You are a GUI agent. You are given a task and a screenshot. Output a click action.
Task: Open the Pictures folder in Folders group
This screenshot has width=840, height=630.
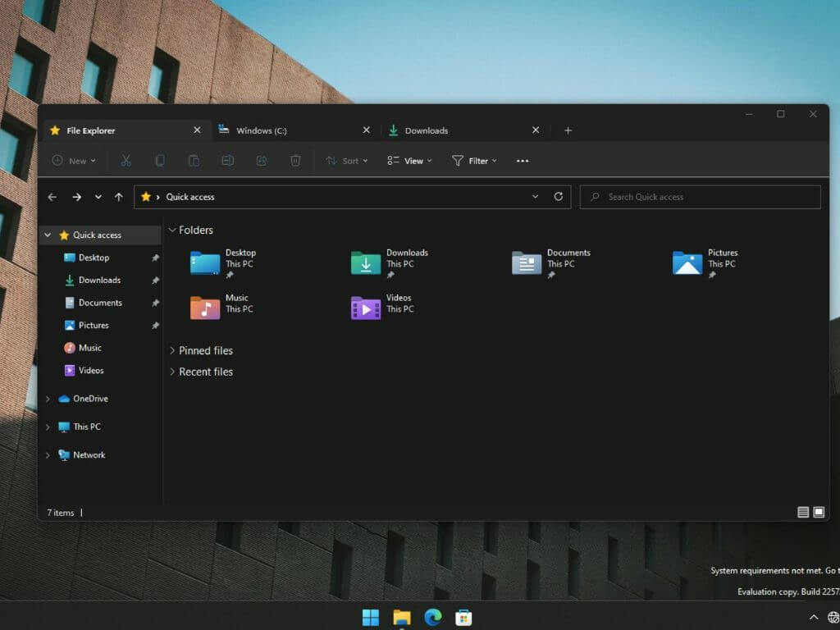click(x=705, y=263)
